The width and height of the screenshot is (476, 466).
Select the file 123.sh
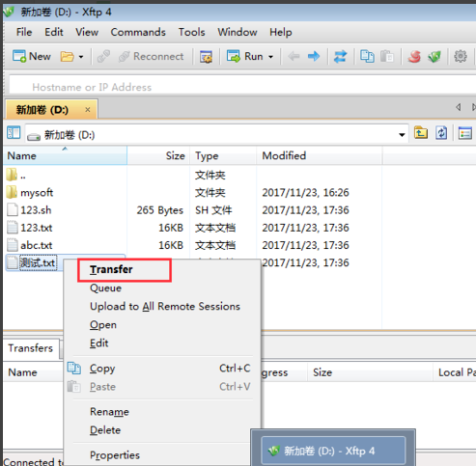coord(29,210)
